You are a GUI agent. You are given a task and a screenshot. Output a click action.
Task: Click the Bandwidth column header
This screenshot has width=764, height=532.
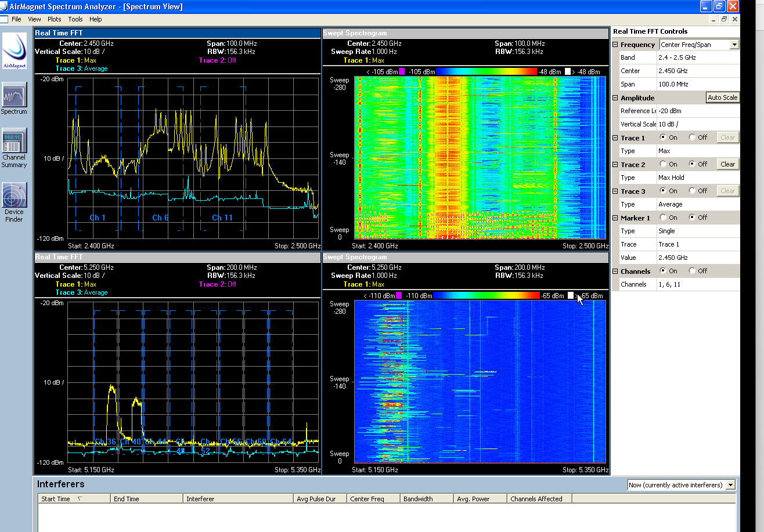[x=427, y=499]
